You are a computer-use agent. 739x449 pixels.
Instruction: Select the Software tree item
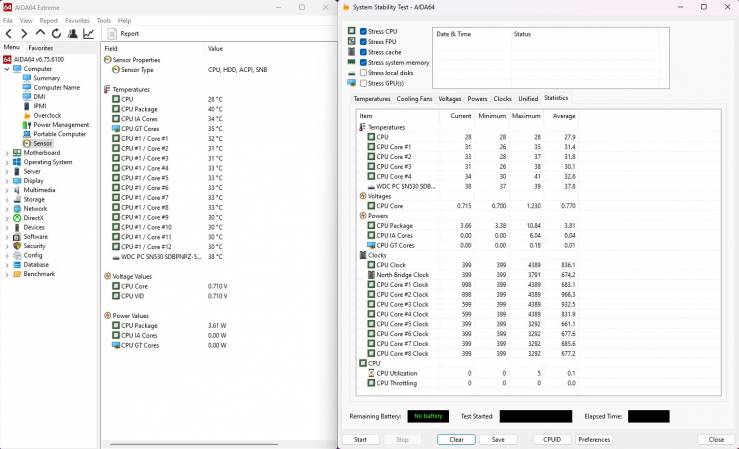click(35, 237)
